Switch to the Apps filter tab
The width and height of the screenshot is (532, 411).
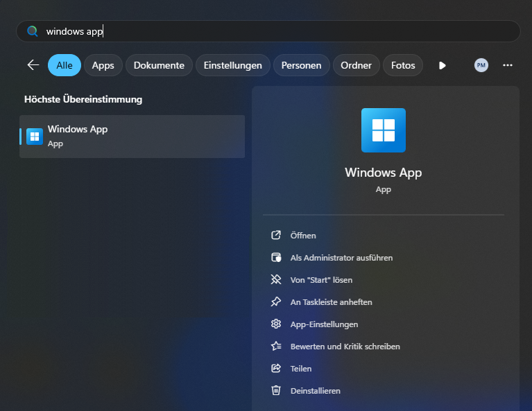point(103,65)
